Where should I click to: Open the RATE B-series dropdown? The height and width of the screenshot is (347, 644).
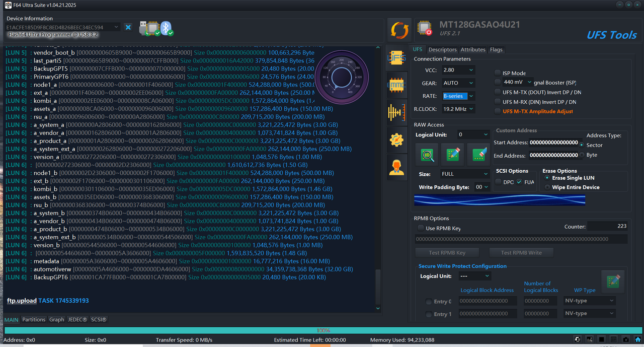coord(458,96)
